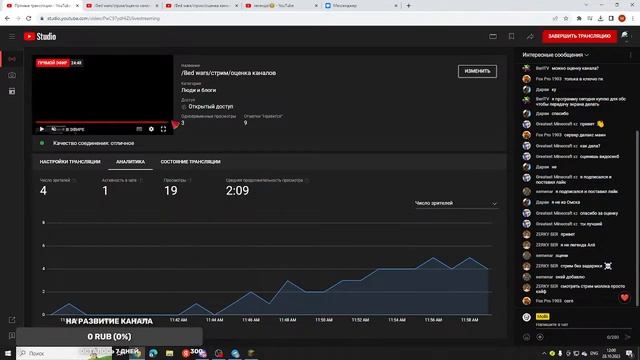The image size is (640, 360).
Task: Click the viewers count value 4
Action: 43,191
